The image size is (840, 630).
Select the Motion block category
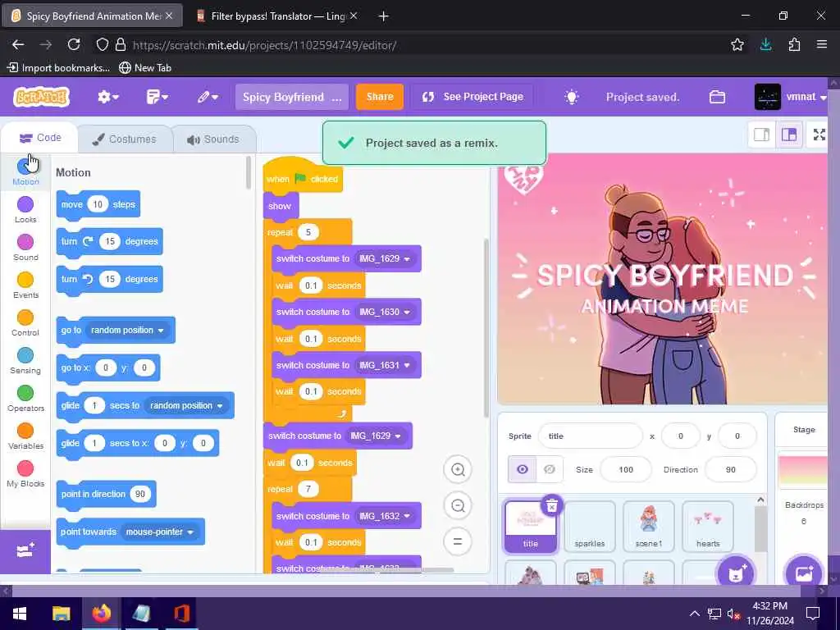[25, 171]
